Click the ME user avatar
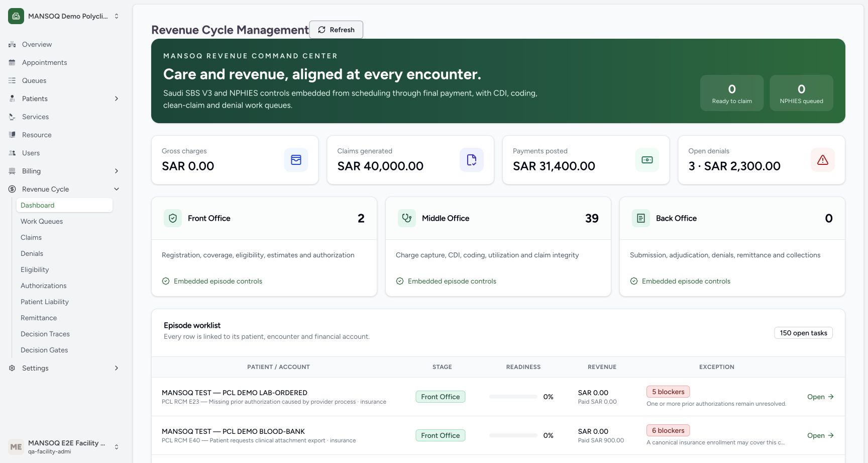868x463 pixels. (x=16, y=447)
